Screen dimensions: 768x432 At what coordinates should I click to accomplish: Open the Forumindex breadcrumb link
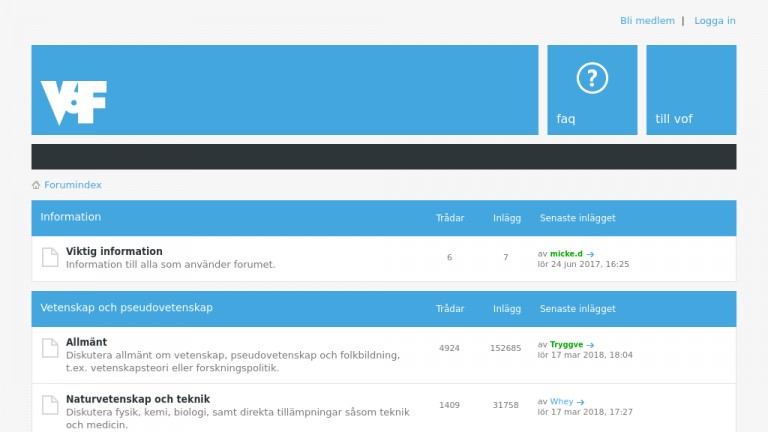point(73,185)
